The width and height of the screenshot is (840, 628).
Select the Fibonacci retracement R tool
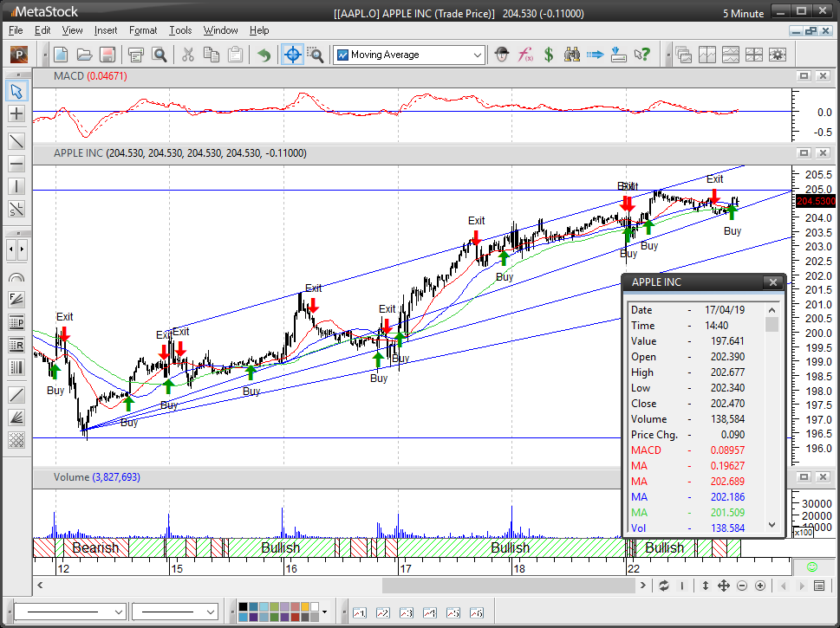coord(16,345)
